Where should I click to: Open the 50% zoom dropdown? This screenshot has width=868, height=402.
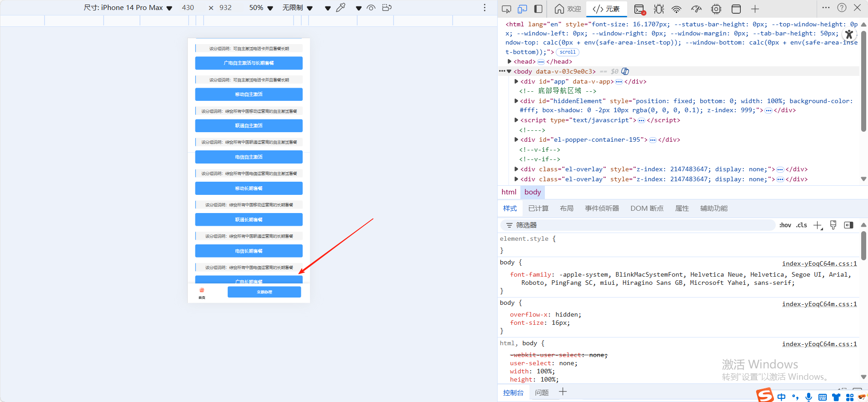pyautogui.click(x=261, y=8)
